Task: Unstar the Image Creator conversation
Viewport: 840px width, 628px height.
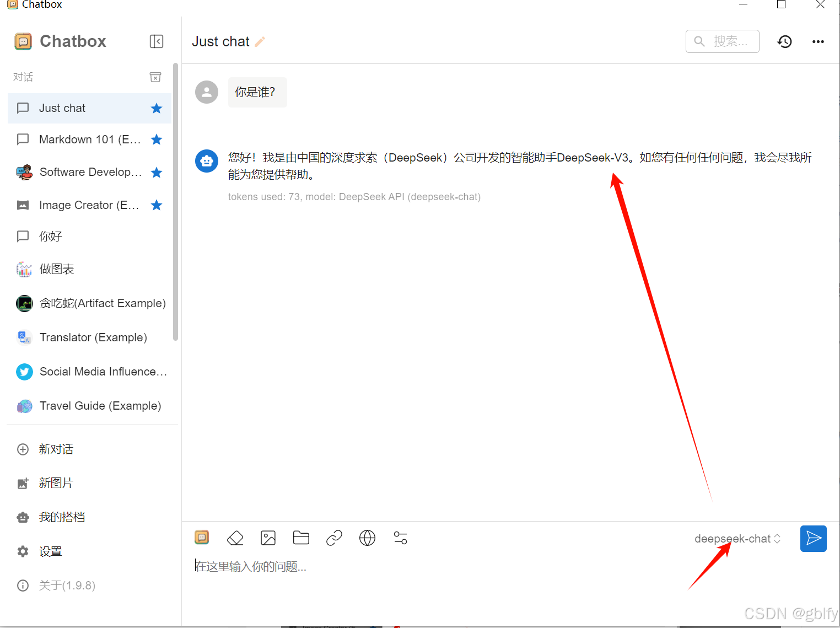Action: coord(157,205)
